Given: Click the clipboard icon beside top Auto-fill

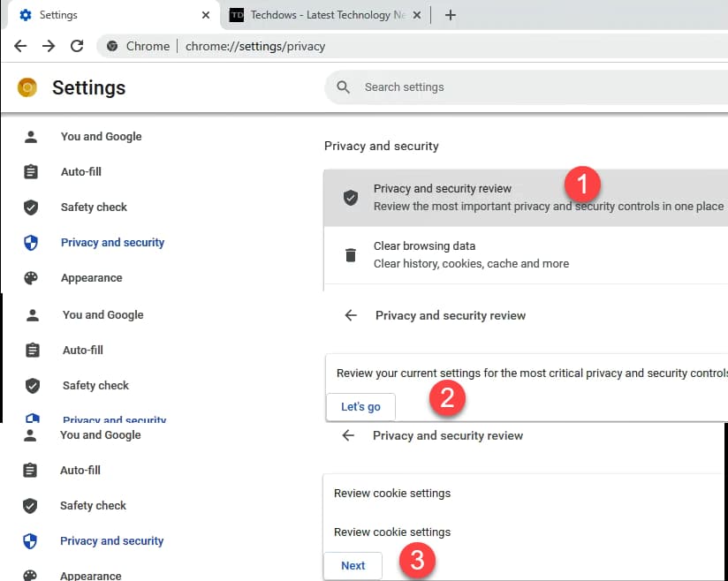Looking at the screenshot, I should pos(31,171).
